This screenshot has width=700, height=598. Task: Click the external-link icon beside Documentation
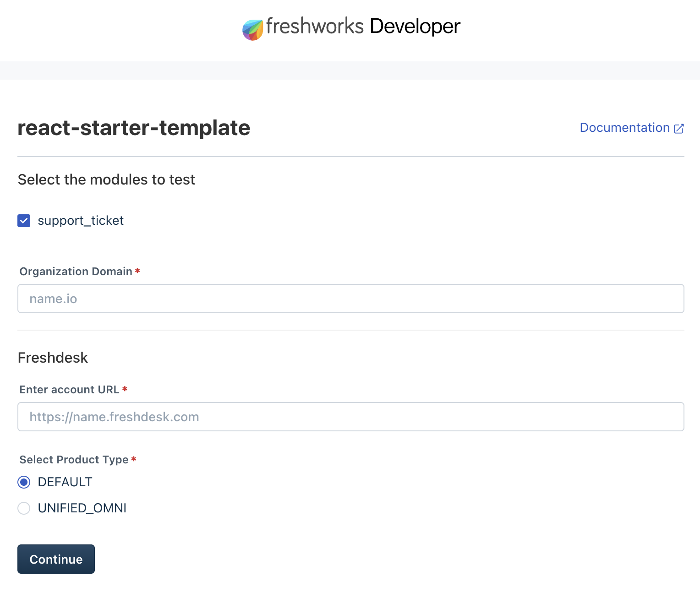pos(679,129)
